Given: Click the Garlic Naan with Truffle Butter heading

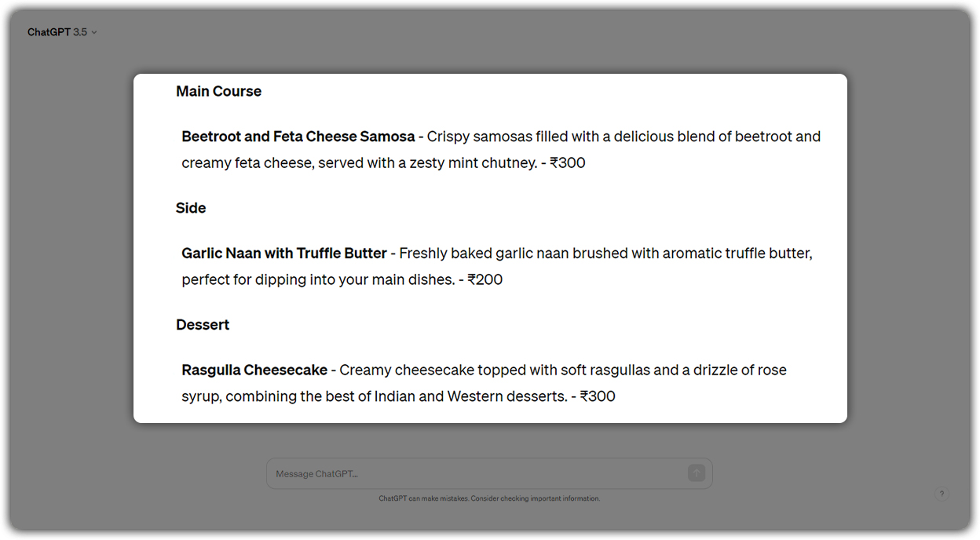Looking at the screenshot, I should tap(285, 253).
